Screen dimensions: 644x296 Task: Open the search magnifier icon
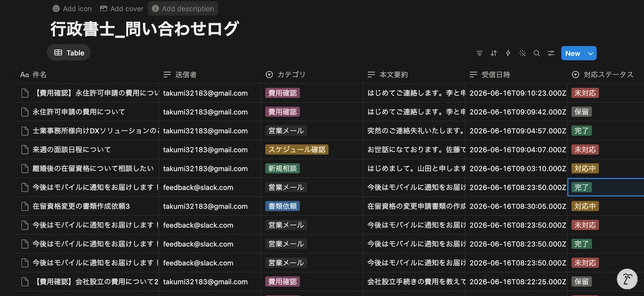[x=536, y=53]
